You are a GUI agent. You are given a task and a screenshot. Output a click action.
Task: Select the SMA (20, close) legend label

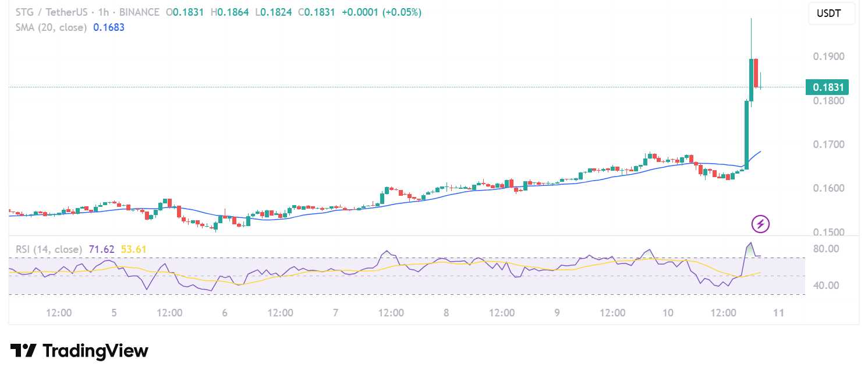pyautogui.click(x=51, y=27)
